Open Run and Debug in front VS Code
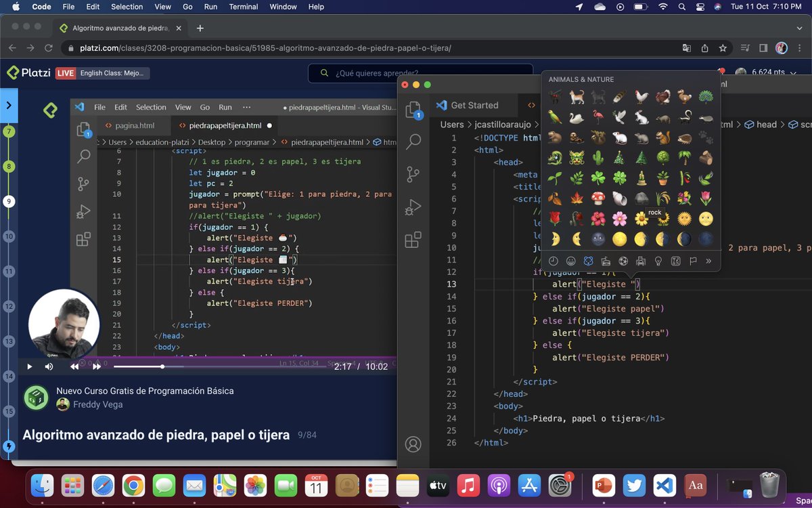 [413, 207]
